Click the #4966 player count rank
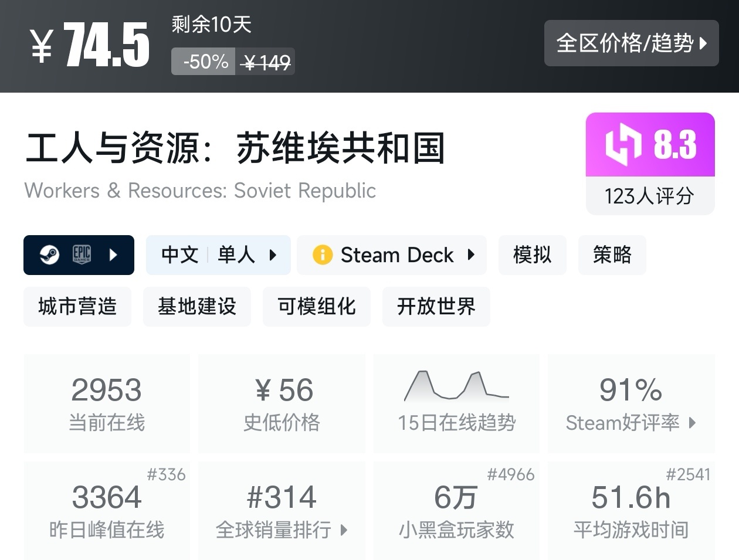The width and height of the screenshot is (739, 560). pyautogui.click(x=511, y=474)
